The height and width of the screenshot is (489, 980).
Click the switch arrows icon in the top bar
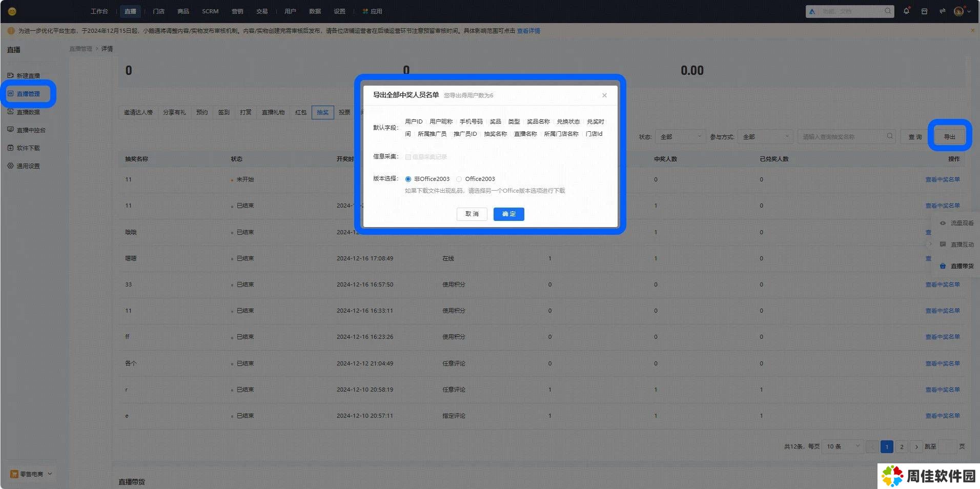pos(942,11)
